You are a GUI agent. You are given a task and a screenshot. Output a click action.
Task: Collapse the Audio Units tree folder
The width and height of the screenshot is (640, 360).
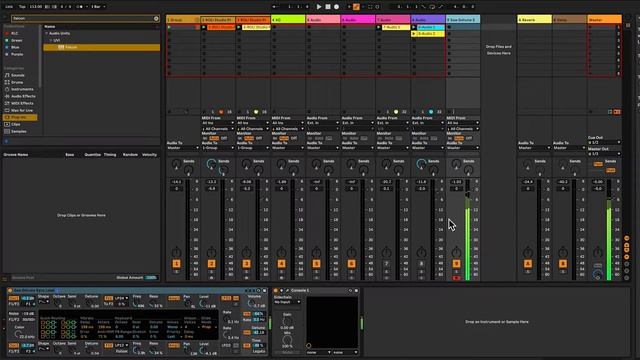click(x=47, y=33)
